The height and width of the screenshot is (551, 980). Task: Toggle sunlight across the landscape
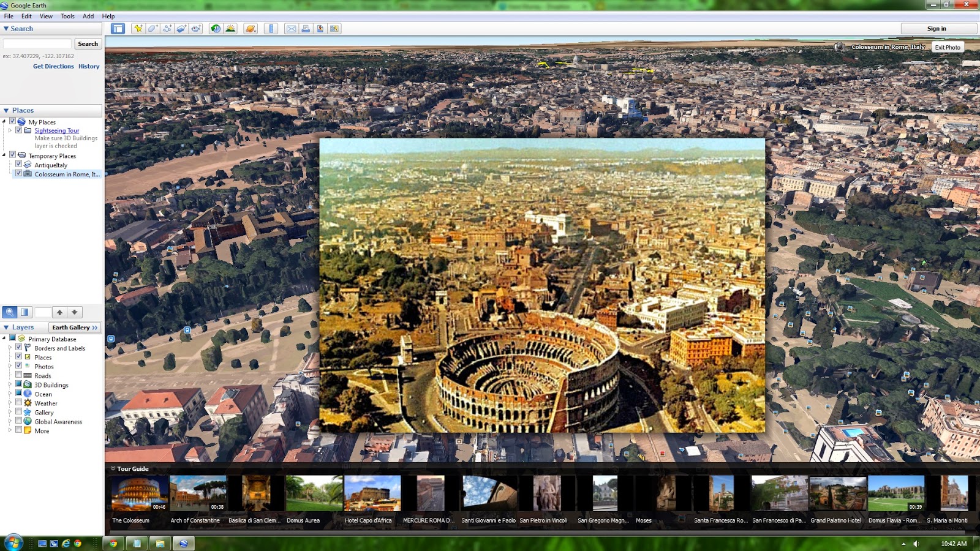[x=230, y=28]
